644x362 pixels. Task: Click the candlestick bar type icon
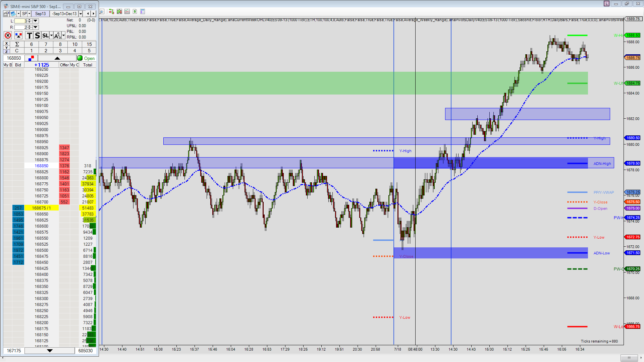119,11
